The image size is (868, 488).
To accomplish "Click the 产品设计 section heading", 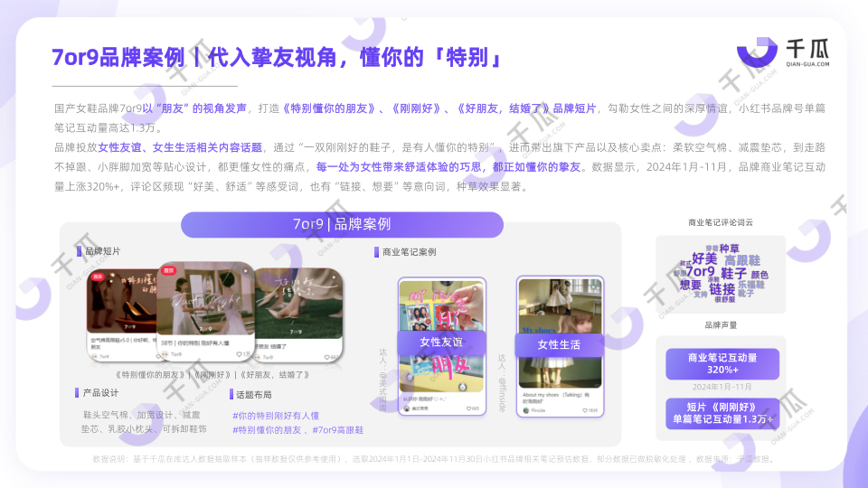I will click(100, 393).
